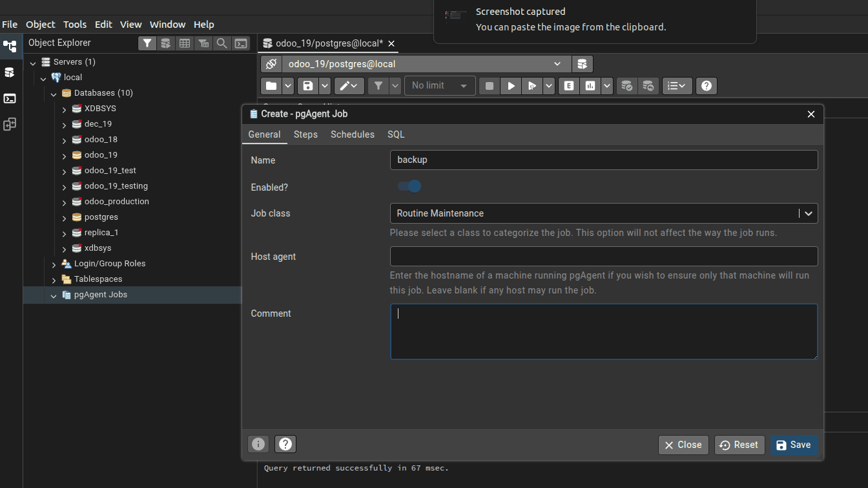Open the Object menu

[40, 24]
